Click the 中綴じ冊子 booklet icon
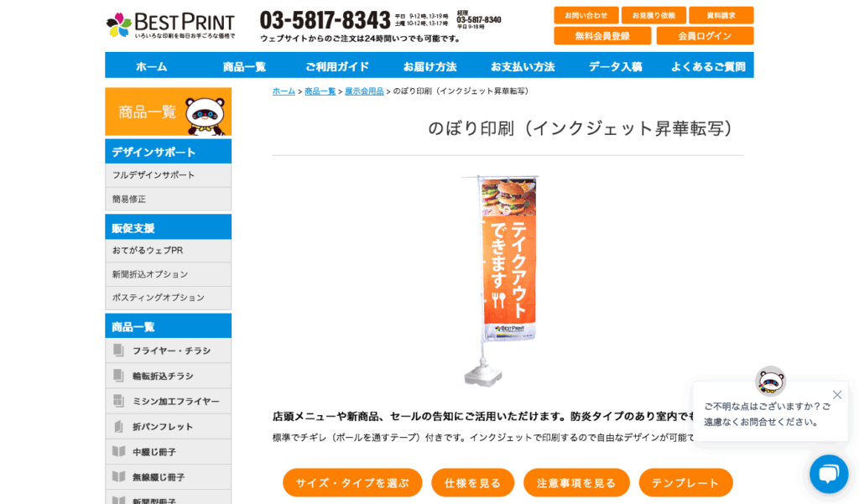 (x=118, y=451)
